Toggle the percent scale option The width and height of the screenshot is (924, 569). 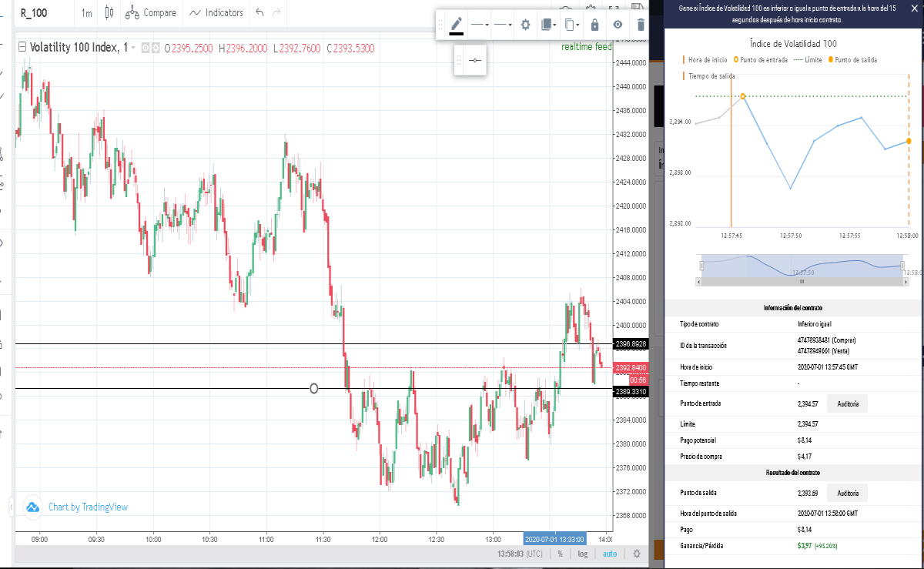tap(560, 554)
